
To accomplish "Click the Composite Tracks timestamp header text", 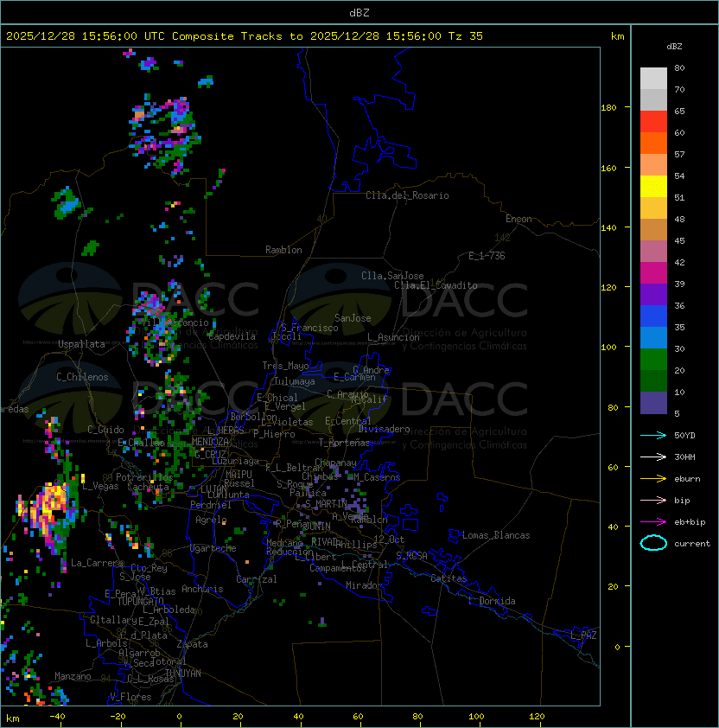I will 245,36.
